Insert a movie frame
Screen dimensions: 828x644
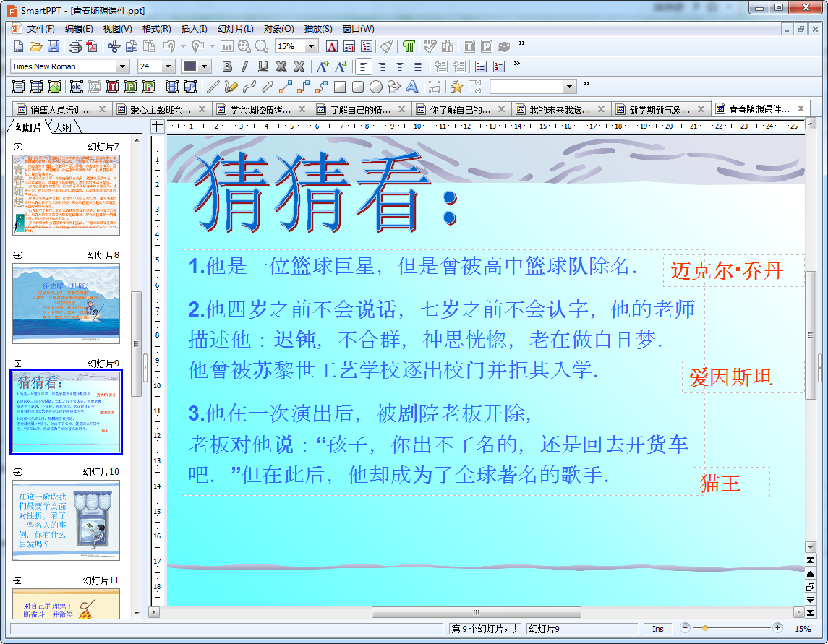click(x=171, y=87)
